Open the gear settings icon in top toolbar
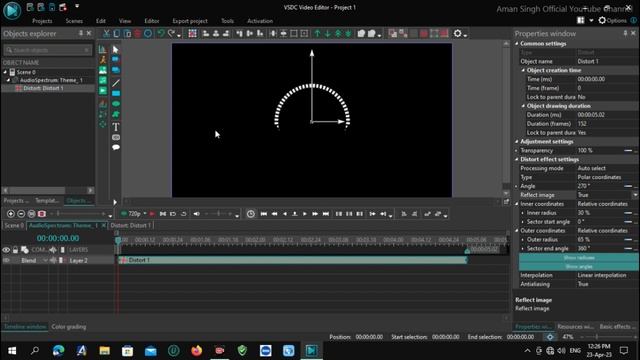The height and width of the screenshot is (360, 640). tap(458, 33)
